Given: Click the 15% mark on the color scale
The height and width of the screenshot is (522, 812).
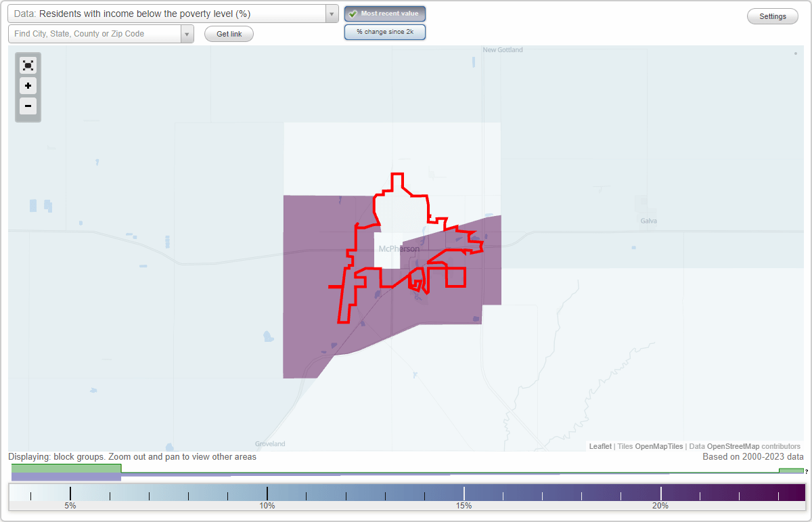Looking at the screenshot, I should 464,494.
